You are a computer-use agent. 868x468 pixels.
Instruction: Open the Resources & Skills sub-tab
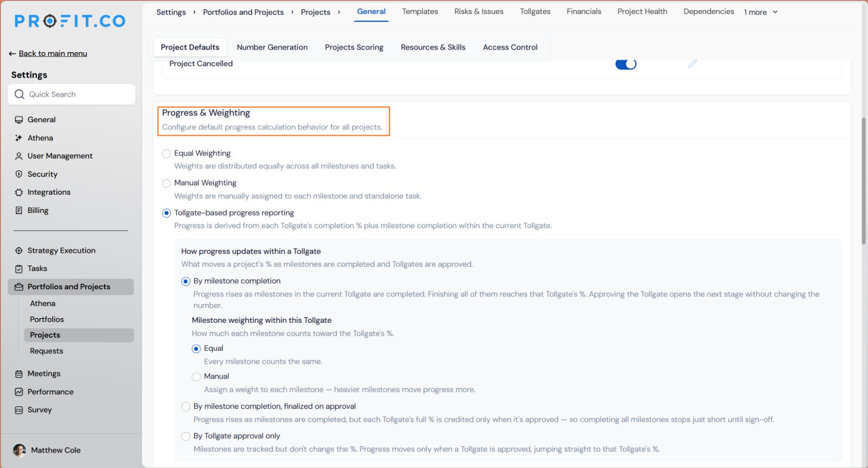(433, 47)
